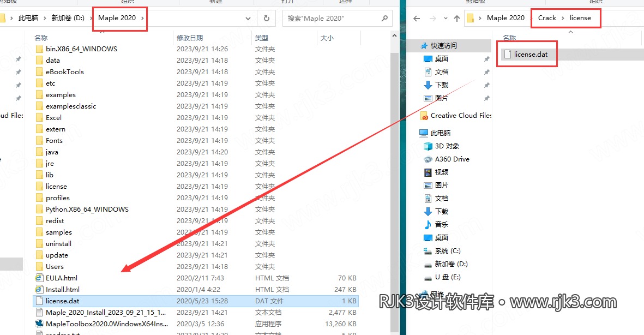Viewport: 644px width, 335px height.
Task: Open U 盘 (E:) drive in navigation pane
Action: click(x=448, y=277)
